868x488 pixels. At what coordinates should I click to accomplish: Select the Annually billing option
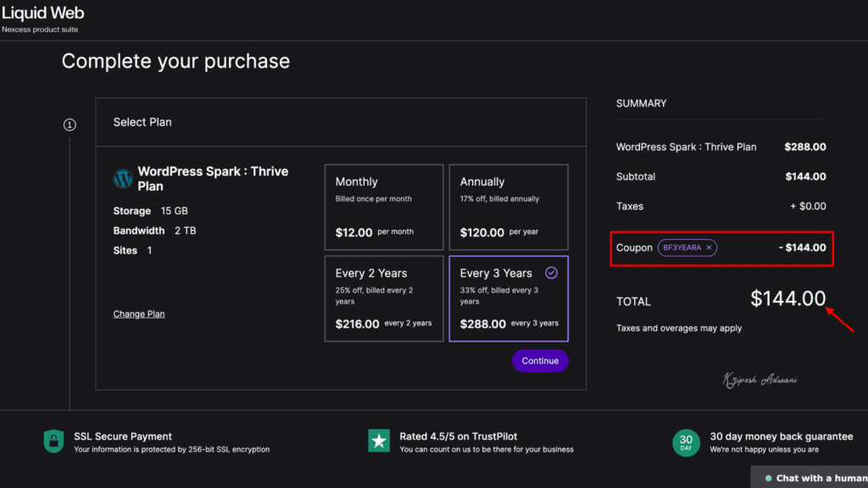(509, 207)
